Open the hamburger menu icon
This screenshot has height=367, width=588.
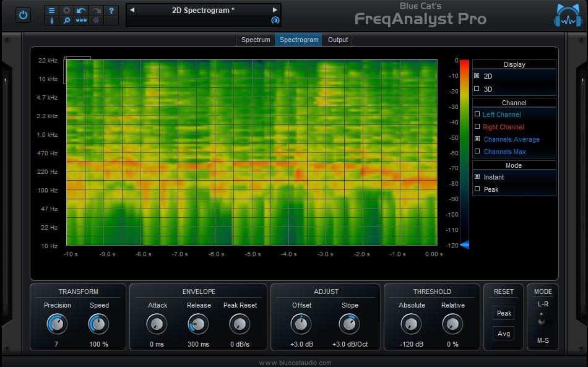tap(52, 10)
